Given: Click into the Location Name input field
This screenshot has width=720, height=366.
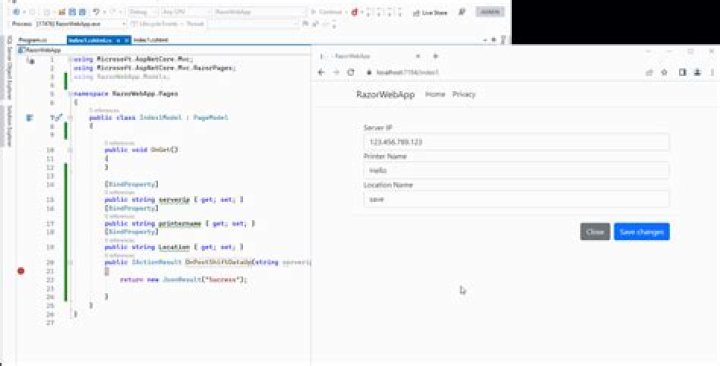Looking at the screenshot, I should click(516, 199).
